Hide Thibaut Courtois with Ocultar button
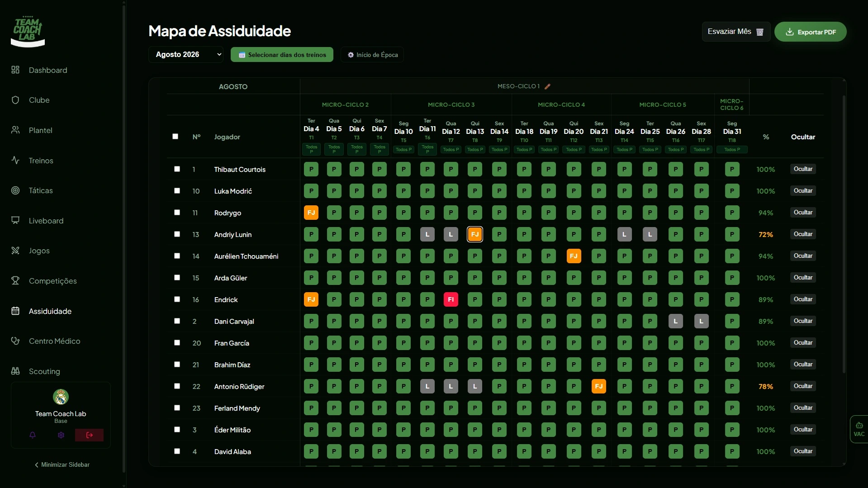This screenshot has height=488, width=868. click(x=803, y=169)
